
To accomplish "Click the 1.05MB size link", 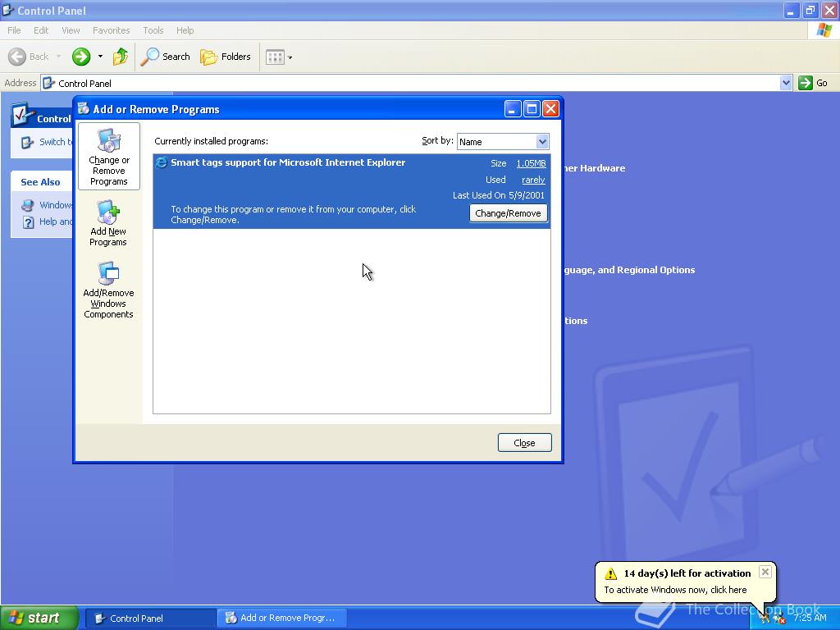I will click(531, 163).
